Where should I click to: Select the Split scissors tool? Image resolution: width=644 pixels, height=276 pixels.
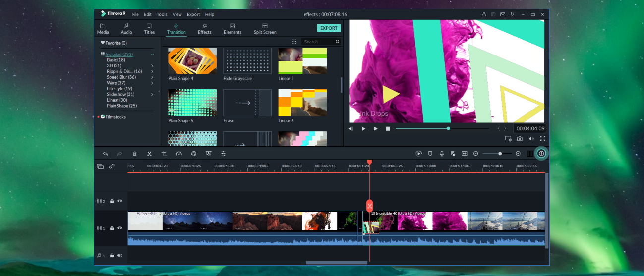click(149, 154)
